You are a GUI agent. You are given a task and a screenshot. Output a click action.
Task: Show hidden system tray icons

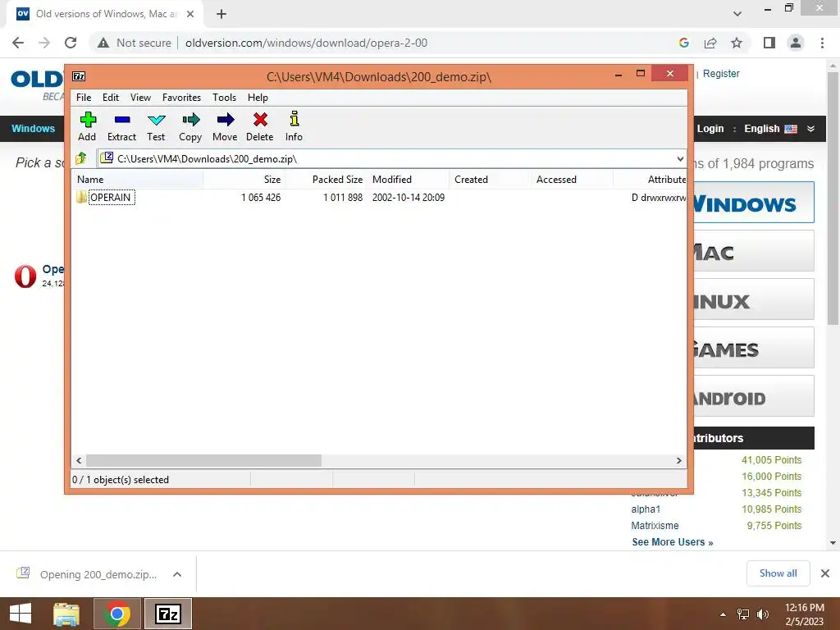(x=724, y=614)
